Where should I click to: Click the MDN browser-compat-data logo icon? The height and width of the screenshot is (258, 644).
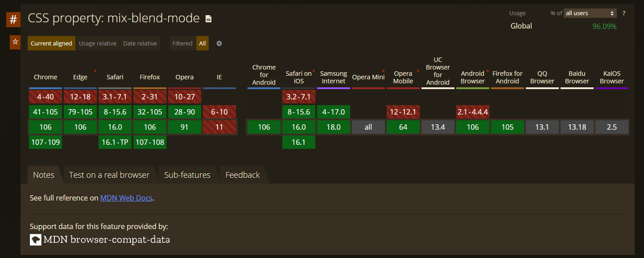pyautogui.click(x=36, y=240)
